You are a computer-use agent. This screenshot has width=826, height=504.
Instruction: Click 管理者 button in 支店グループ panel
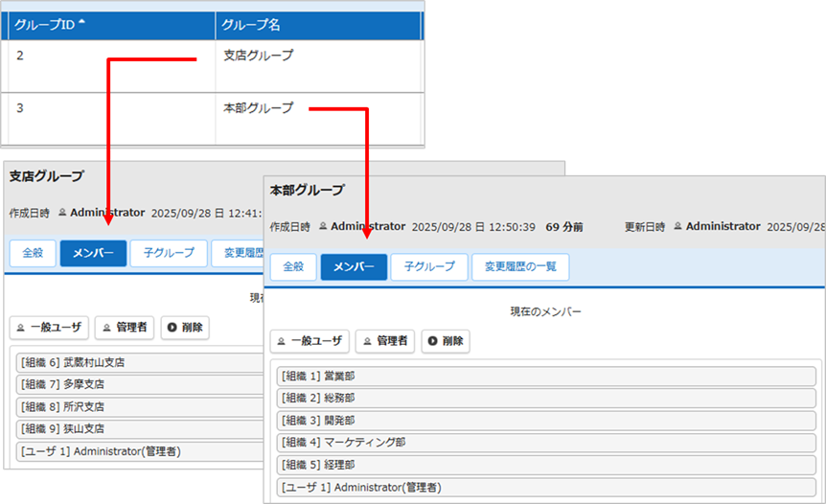125,328
